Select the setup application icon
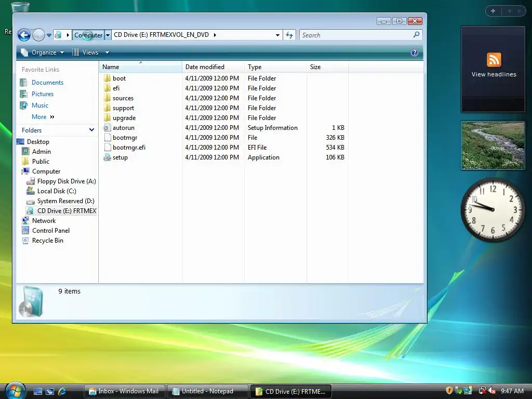Viewport: 532px width, 399px height. [x=107, y=157]
